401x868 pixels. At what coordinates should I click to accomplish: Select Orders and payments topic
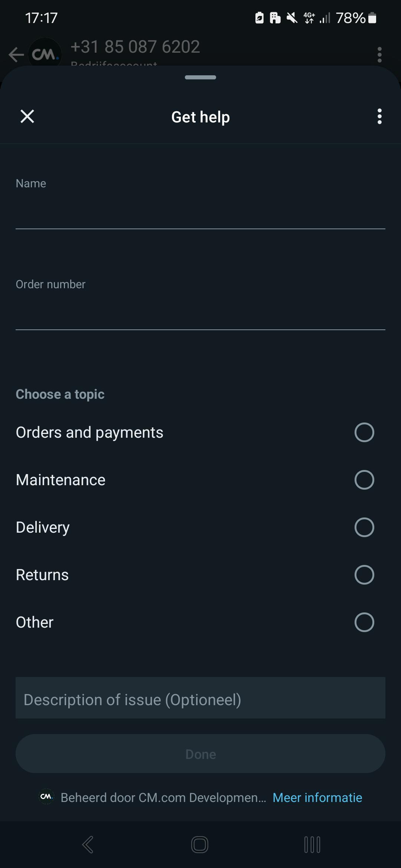point(364,433)
